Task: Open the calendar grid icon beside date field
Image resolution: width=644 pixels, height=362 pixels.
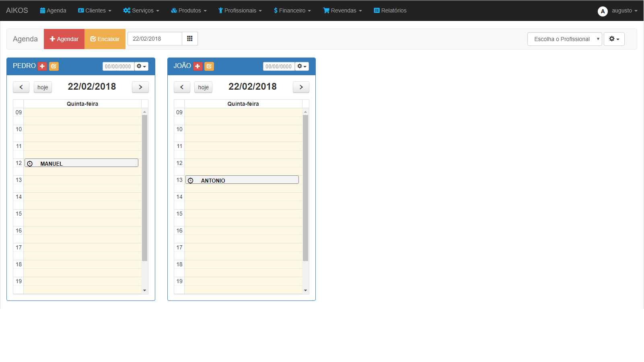Action: click(x=190, y=39)
